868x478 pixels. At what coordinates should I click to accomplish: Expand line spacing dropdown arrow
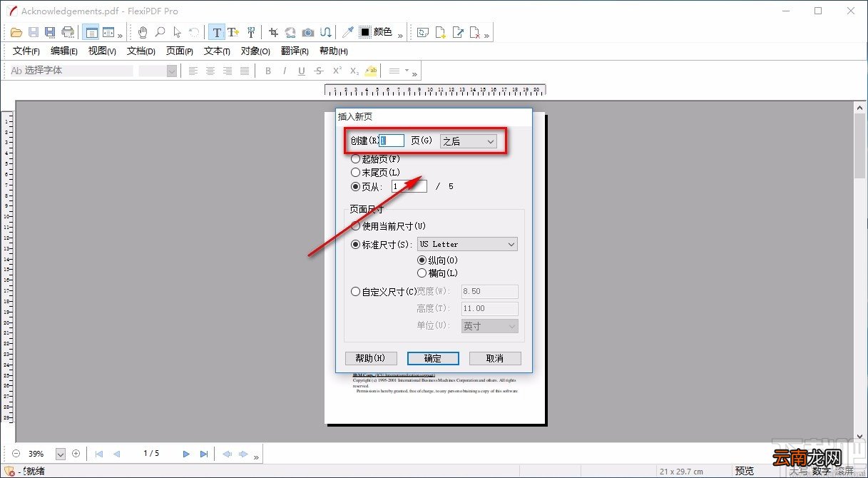[407, 71]
